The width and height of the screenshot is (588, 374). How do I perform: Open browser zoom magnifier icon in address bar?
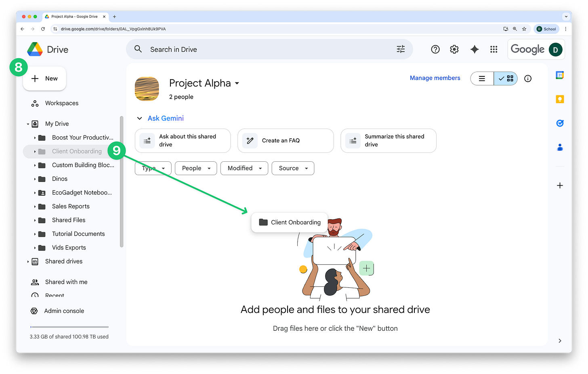click(515, 29)
